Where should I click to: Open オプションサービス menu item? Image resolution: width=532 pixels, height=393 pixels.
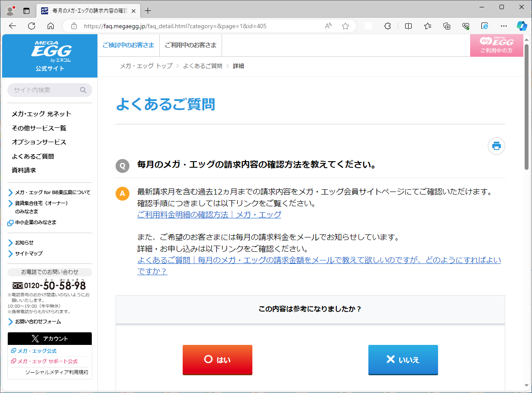pos(39,142)
